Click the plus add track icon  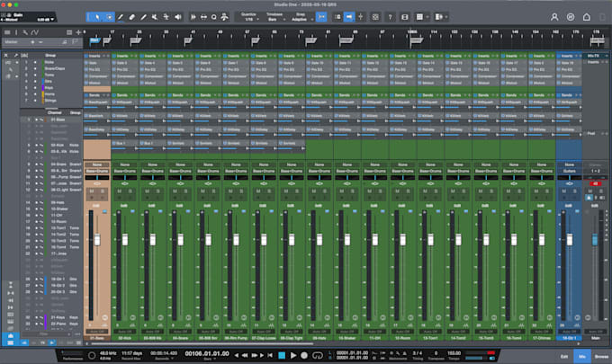pos(78,32)
